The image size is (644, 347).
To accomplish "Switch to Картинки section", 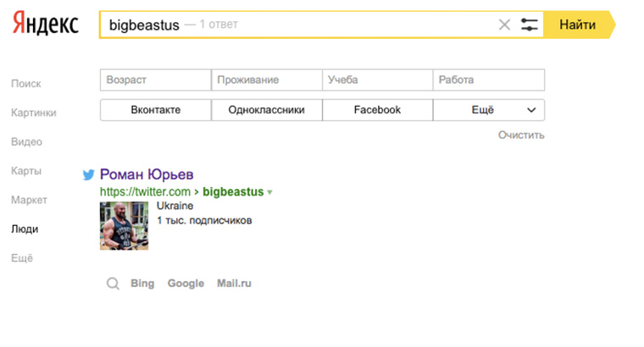I will tap(34, 113).
